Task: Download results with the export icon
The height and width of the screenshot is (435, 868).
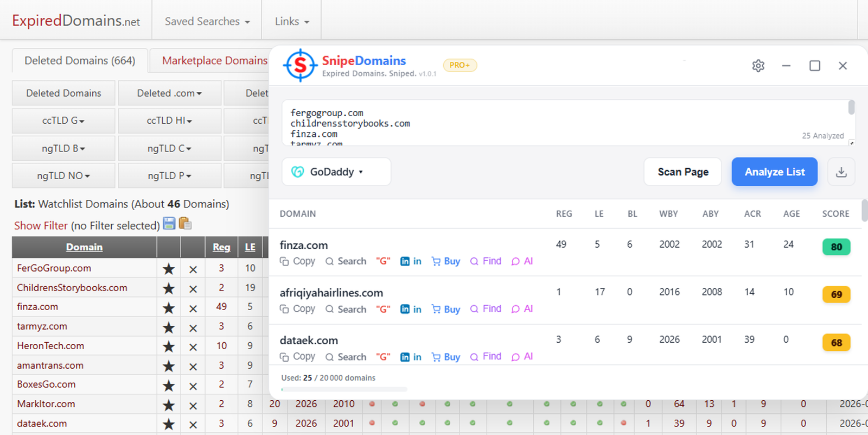Action: click(x=841, y=172)
